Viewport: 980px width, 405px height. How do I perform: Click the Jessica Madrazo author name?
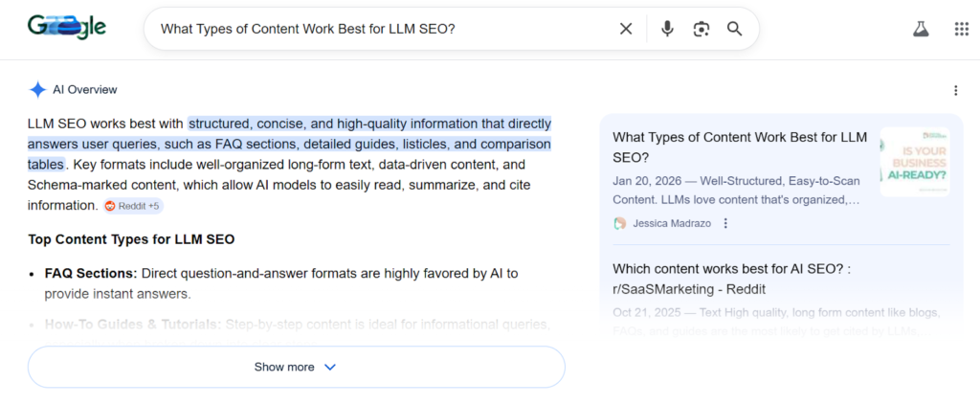(672, 223)
